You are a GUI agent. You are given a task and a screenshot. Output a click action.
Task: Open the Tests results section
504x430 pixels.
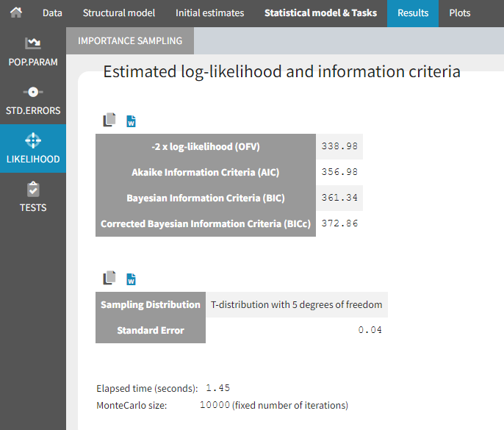pyautogui.click(x=33, y=197)
